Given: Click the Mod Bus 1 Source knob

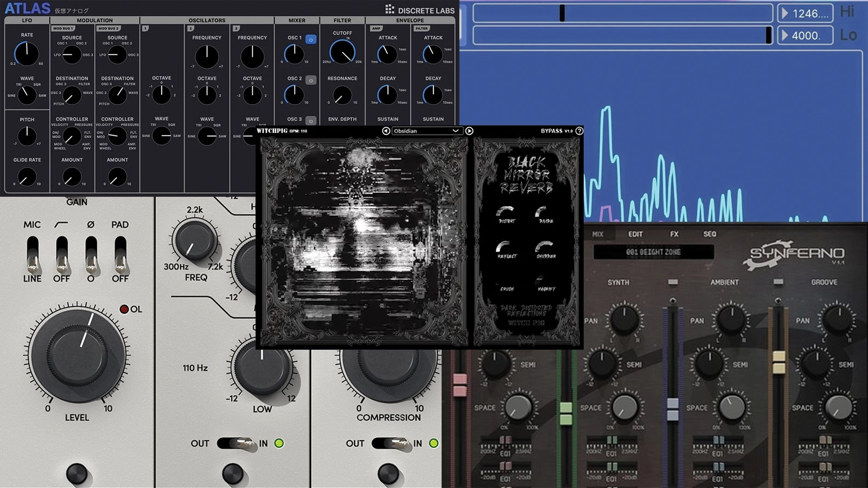Looking at the screenshot, I should (72, 54).
